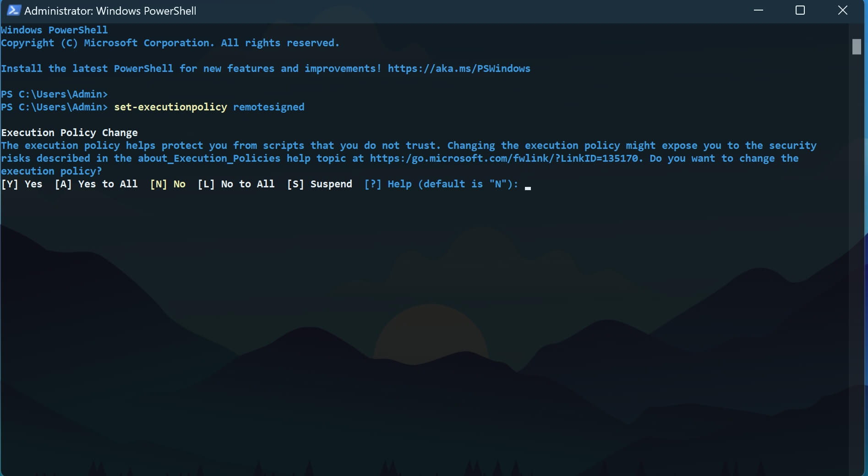Click the [S] Suspend option text
868x476 pixels.
320,184
